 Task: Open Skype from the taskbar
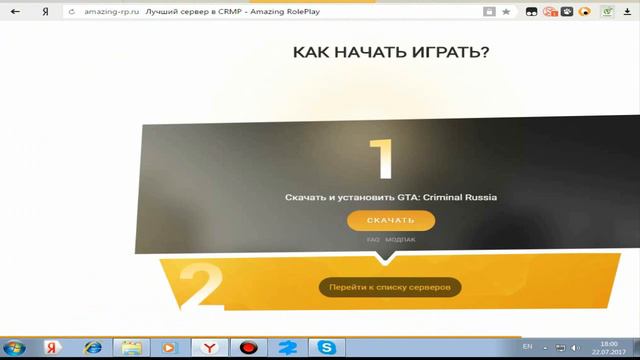[x=327, y=348]
